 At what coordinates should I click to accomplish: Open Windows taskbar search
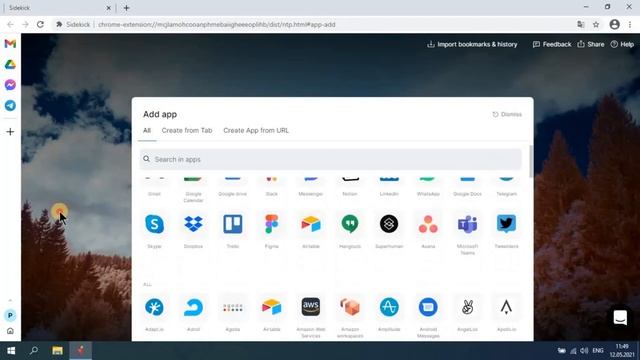(34, 351)
